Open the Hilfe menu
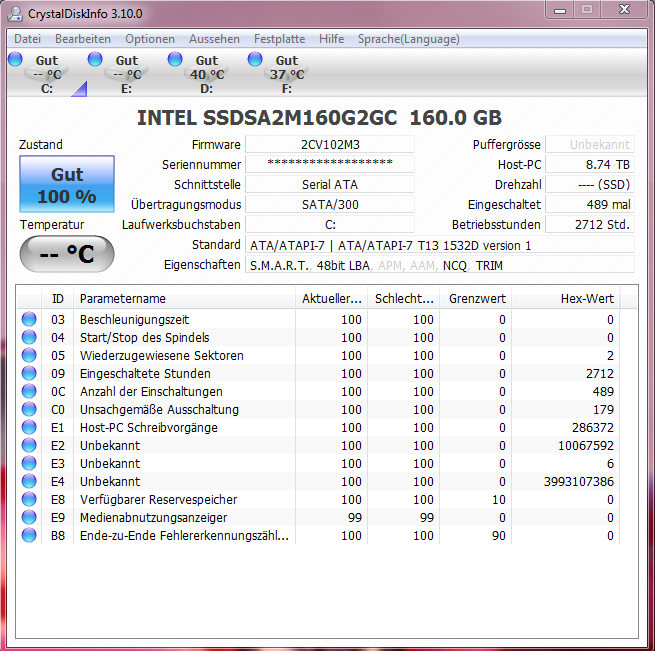This screenshot has height=651, width=655. [332, 39]
